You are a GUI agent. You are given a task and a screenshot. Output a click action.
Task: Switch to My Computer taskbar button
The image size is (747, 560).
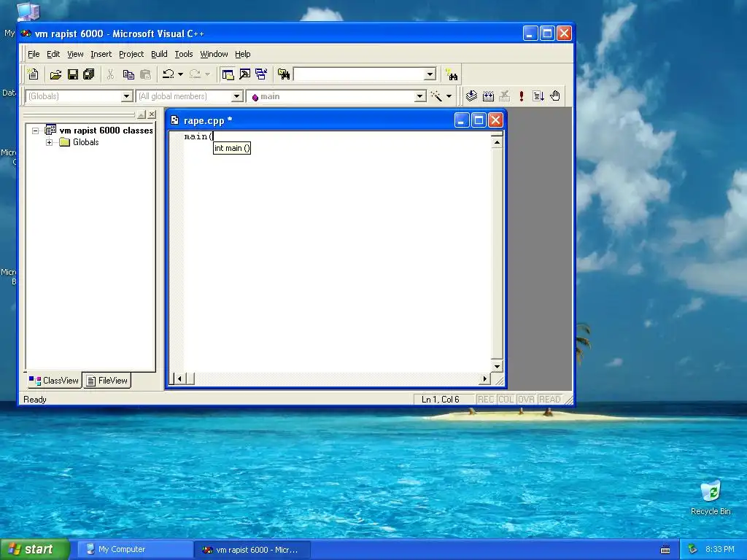(x=135, y=550)
